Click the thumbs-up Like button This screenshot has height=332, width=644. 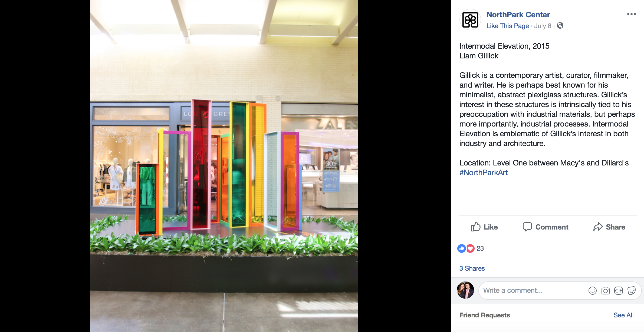click(484, 227)
